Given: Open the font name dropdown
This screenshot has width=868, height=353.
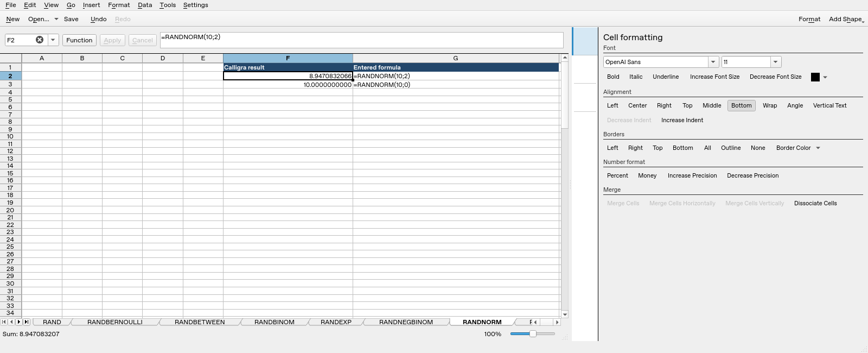Looking at the screenshot, I should pyautogui.click(x=713, y=62).
